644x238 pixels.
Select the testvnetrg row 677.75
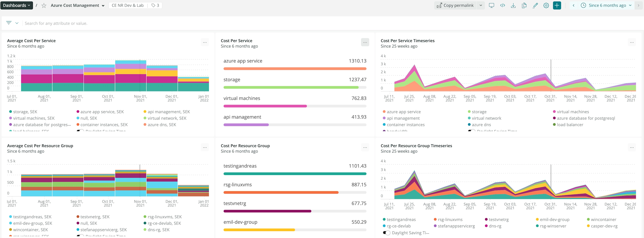tap(295, 207)
